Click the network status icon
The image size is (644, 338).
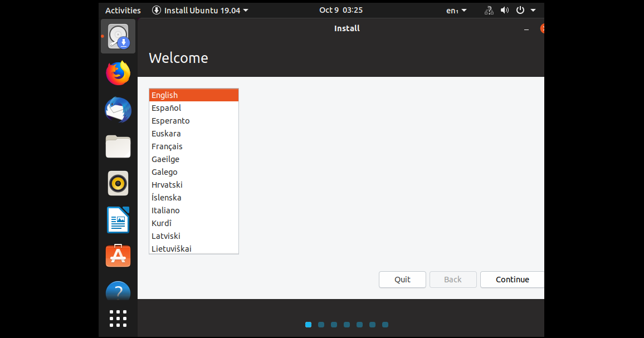pos(488,10)
